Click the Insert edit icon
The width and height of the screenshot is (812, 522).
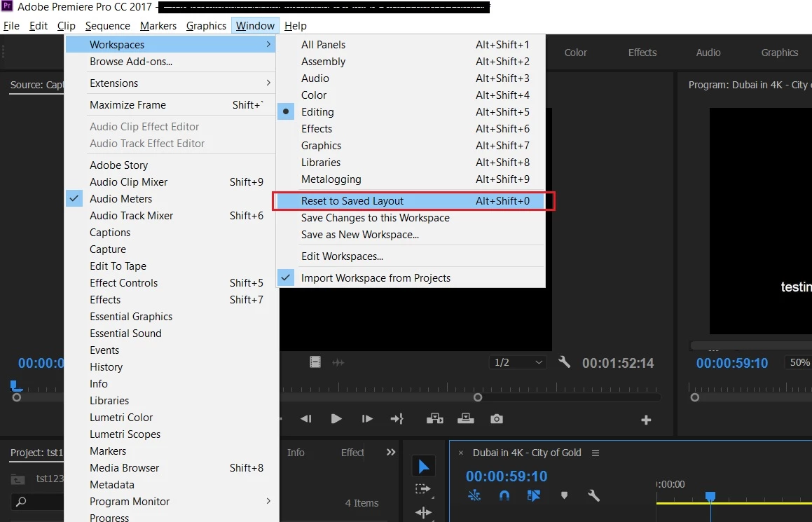434,418
